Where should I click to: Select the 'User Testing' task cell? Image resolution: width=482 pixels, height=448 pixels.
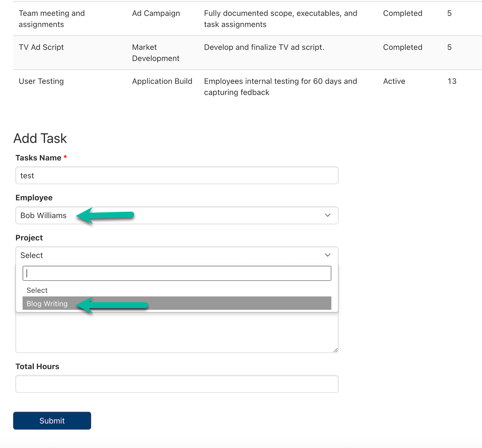click(41, 81)
